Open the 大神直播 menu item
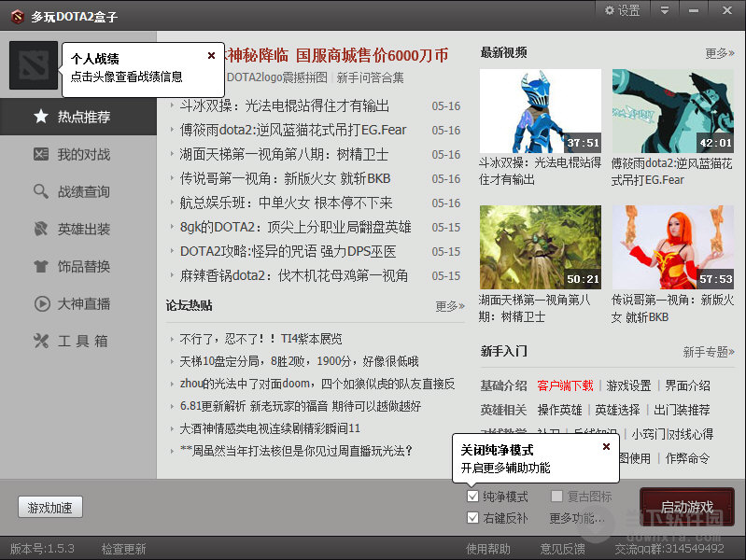 pos(78,303)
